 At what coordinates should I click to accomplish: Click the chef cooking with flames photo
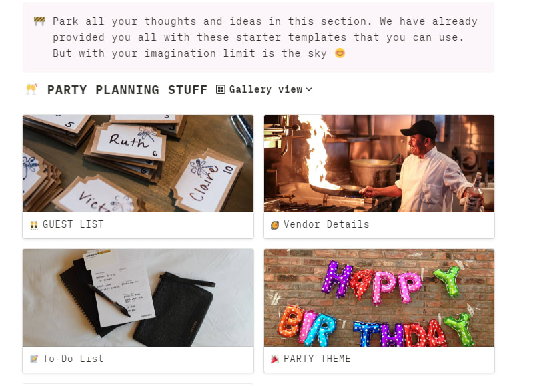(379, 164)
